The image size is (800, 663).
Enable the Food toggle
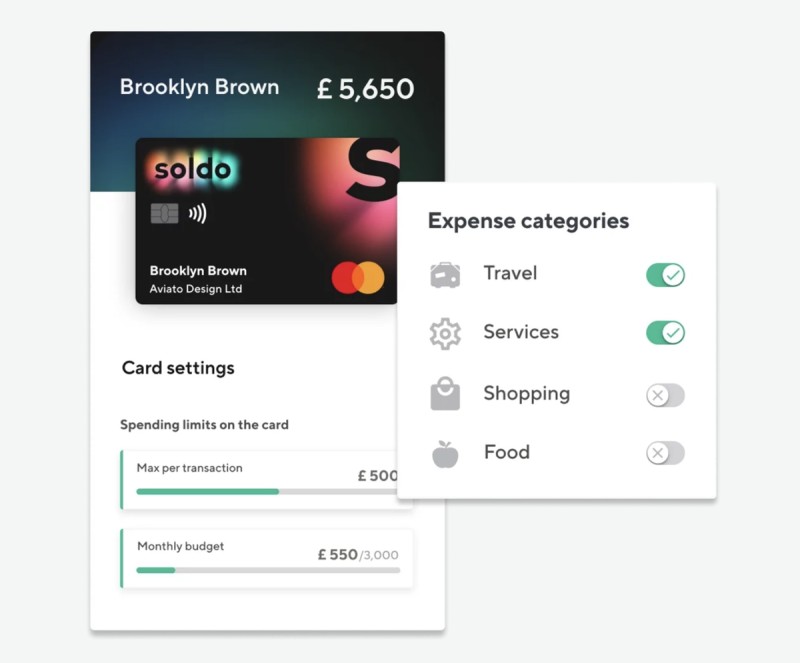(665, 452)
